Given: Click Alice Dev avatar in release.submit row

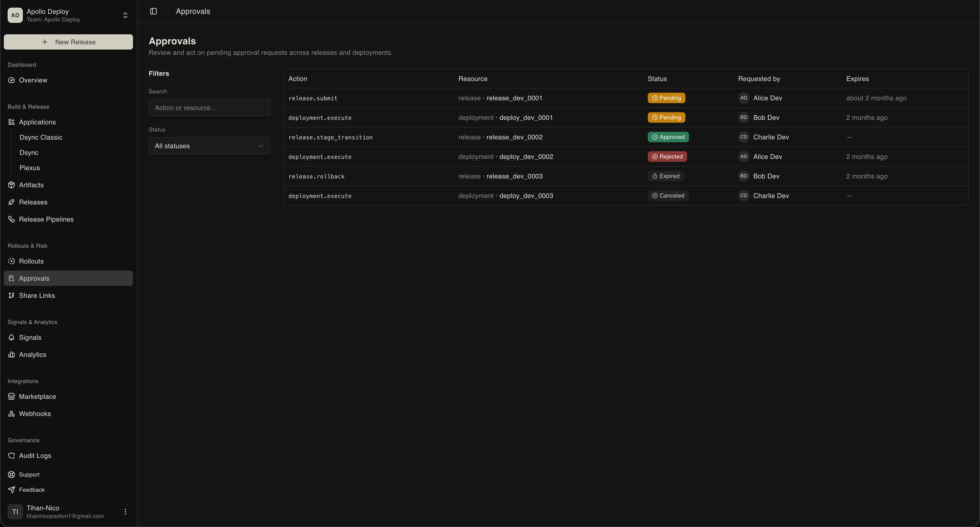Looking at the screenshot, I should (x=743, y=98).
